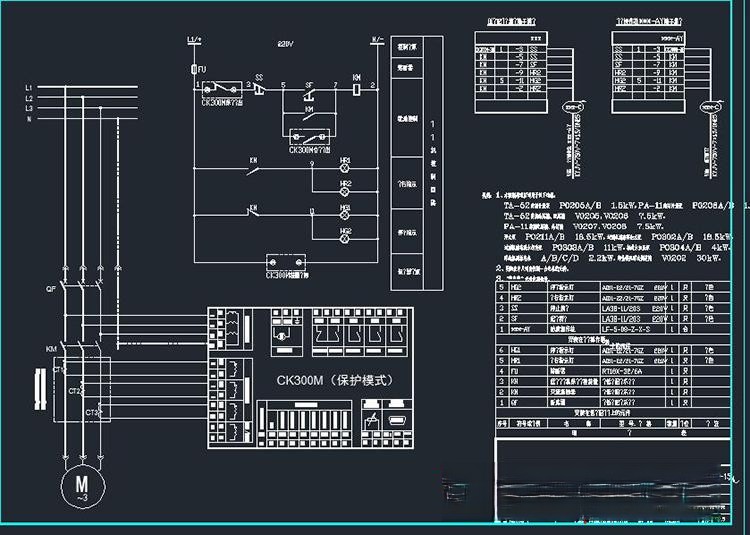
Task: Select the L1 phase line label
Action: click(29, 89)
